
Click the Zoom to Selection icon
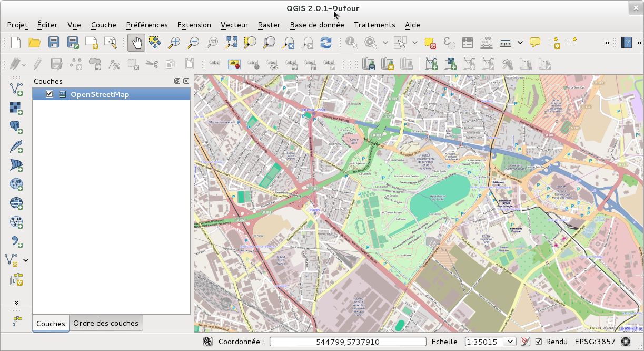coord(250,43)
